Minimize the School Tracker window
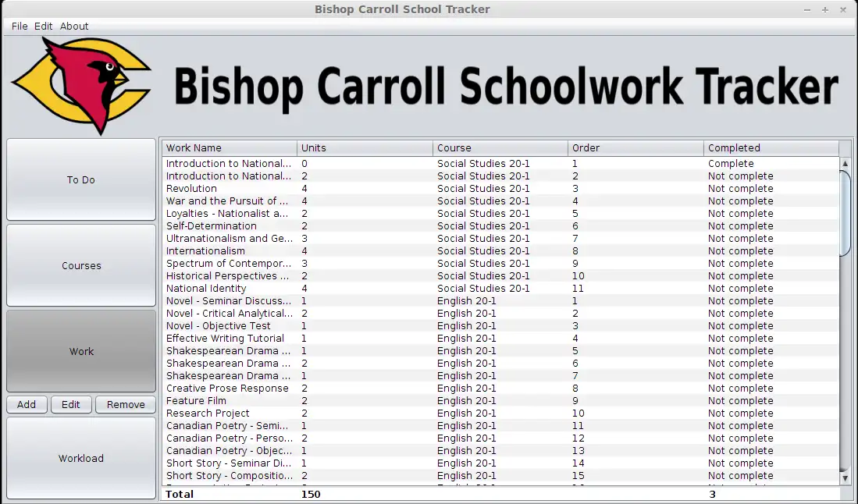 (x=807, y=10)
